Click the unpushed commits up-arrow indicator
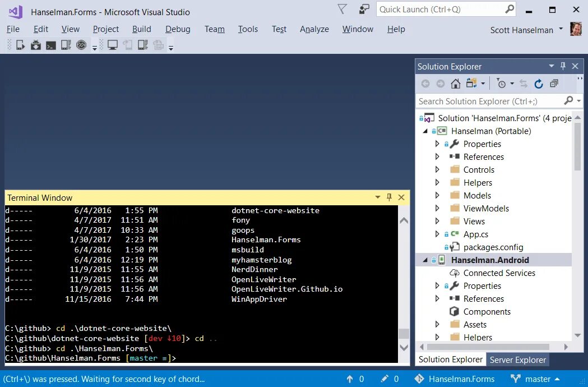588x387 pixels. tap(355, 379)
